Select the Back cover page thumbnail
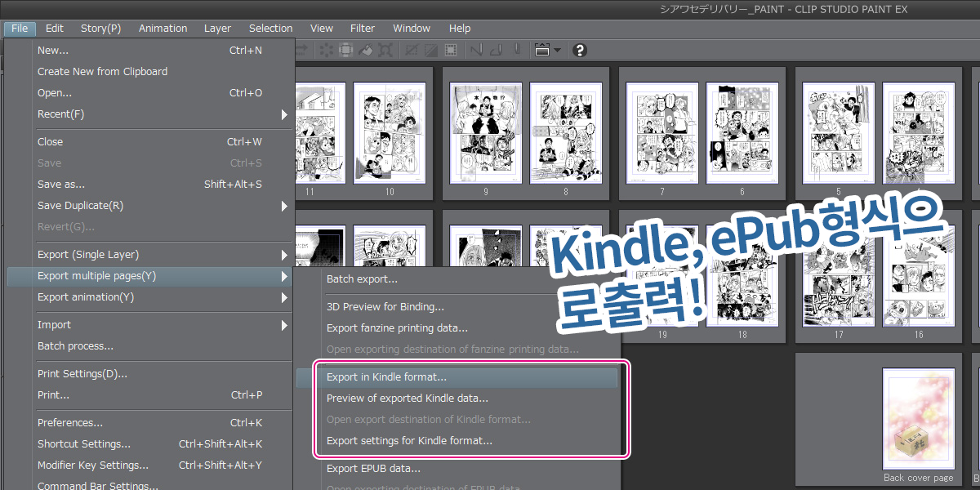Screen dimensions: 980x490 pos(918,419)
